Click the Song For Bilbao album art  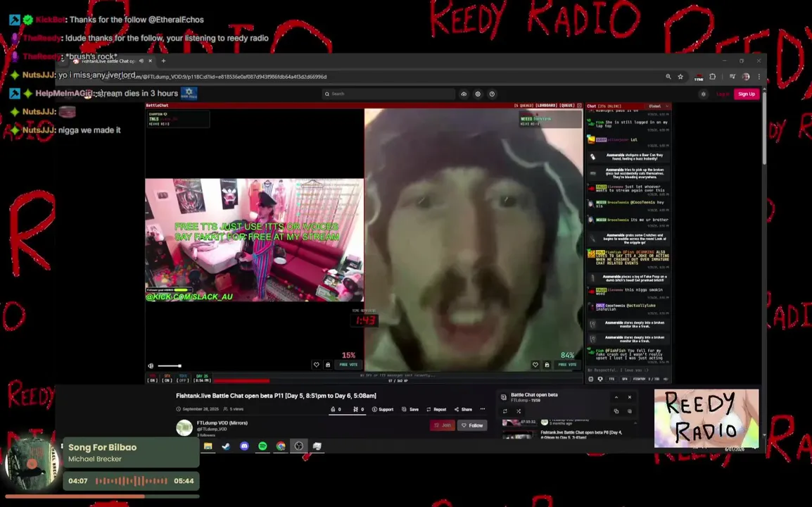[x=32, y=463]
